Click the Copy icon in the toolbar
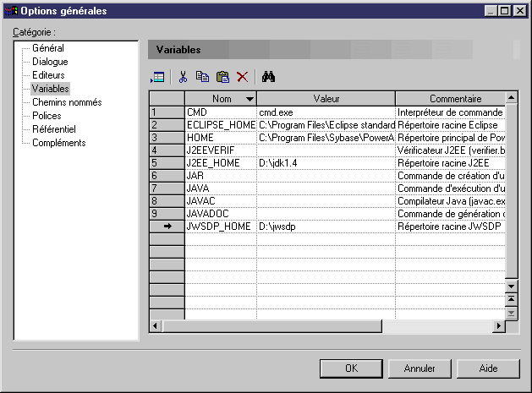This screenshot has height=393, width=532. pos(202,77)
